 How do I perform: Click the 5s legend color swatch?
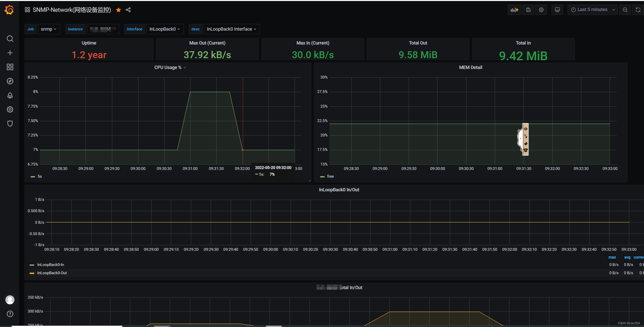33,177
